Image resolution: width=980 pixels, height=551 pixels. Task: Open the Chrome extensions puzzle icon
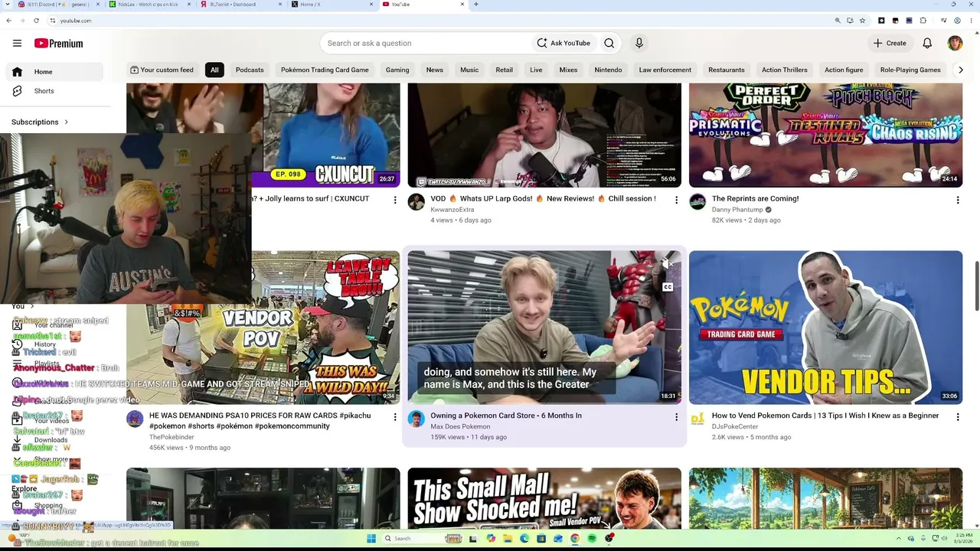click(923, 21)
